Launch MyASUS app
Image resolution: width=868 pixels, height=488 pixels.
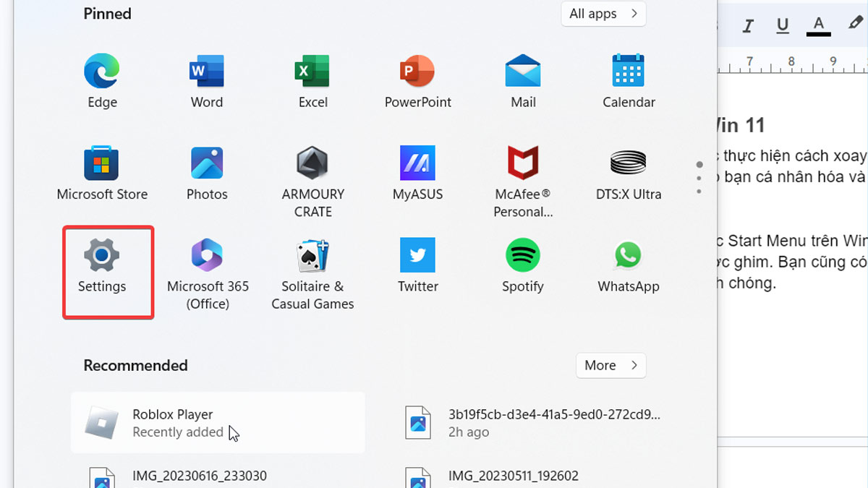418,173
